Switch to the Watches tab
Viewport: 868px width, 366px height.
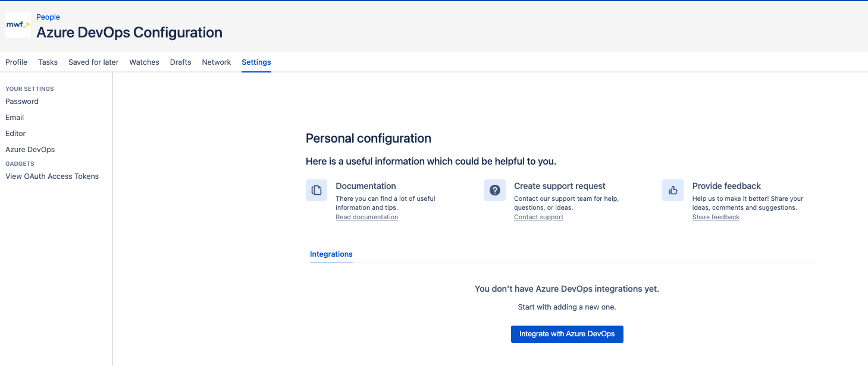point(144,62)
